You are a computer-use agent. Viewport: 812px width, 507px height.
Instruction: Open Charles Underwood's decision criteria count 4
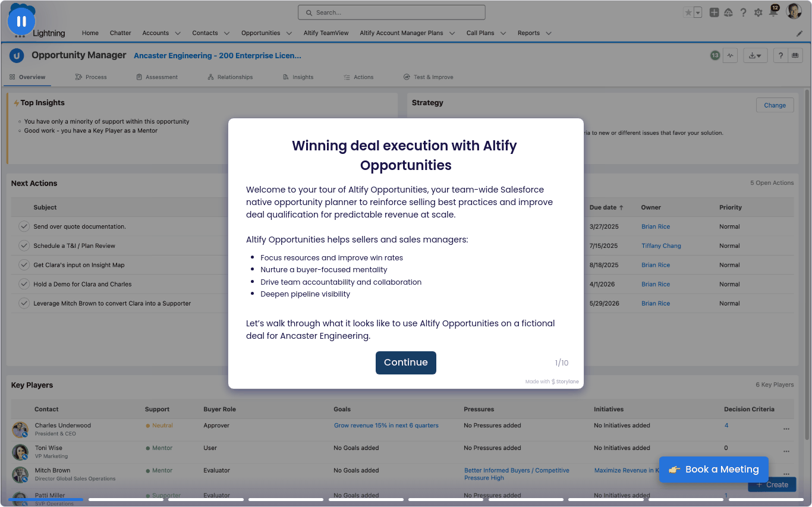tap(726, 426)
